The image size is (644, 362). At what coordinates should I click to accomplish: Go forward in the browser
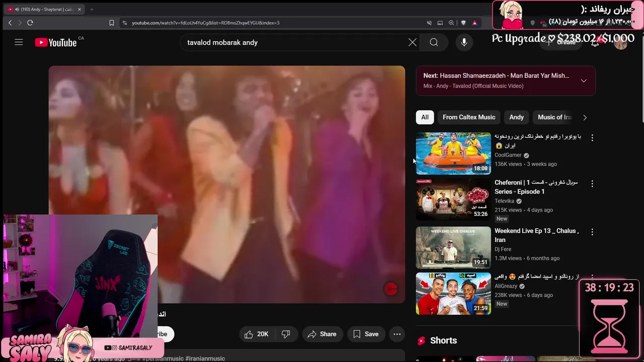20,23
